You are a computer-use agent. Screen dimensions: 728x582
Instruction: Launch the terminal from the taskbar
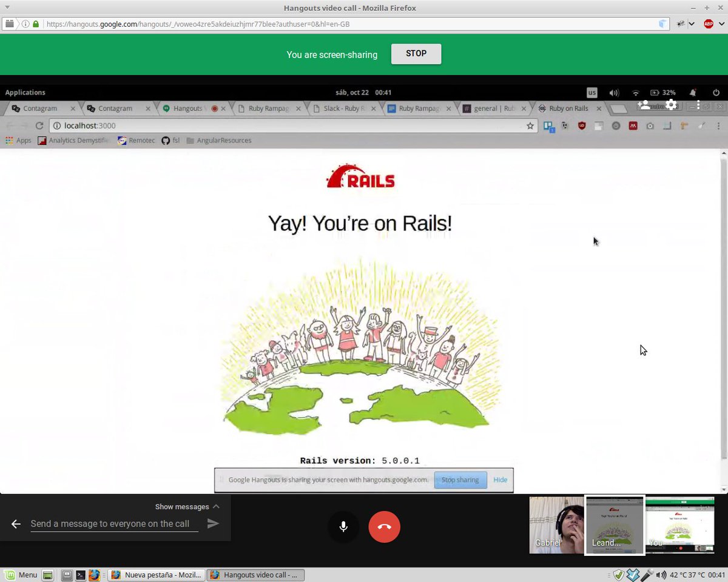80,575
